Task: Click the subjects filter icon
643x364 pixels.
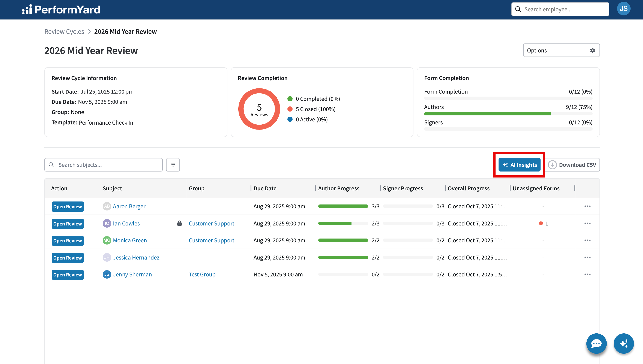Action: tap(173, 165)
